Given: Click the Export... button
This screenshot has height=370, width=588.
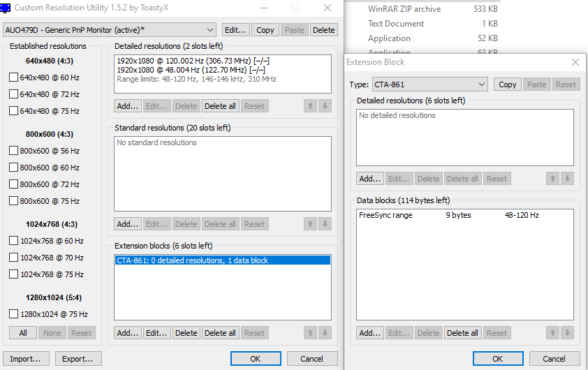Looking at the screenshot, I should pos(78,359).
